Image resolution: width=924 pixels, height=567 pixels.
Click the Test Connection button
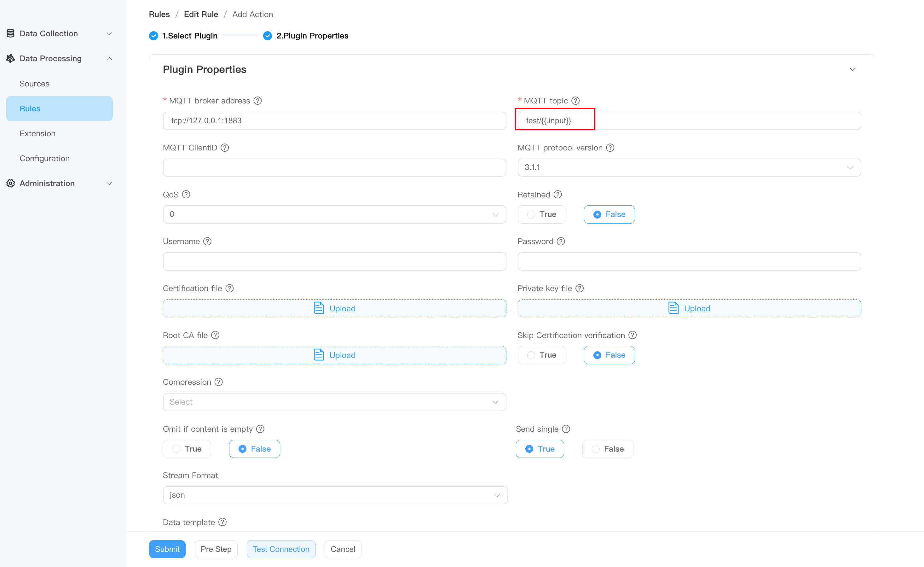(x=281, y=549)
